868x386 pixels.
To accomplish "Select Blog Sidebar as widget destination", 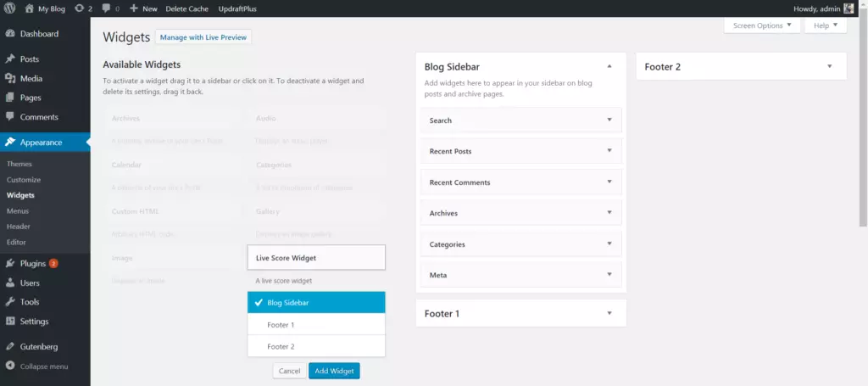I will (315, 303).
